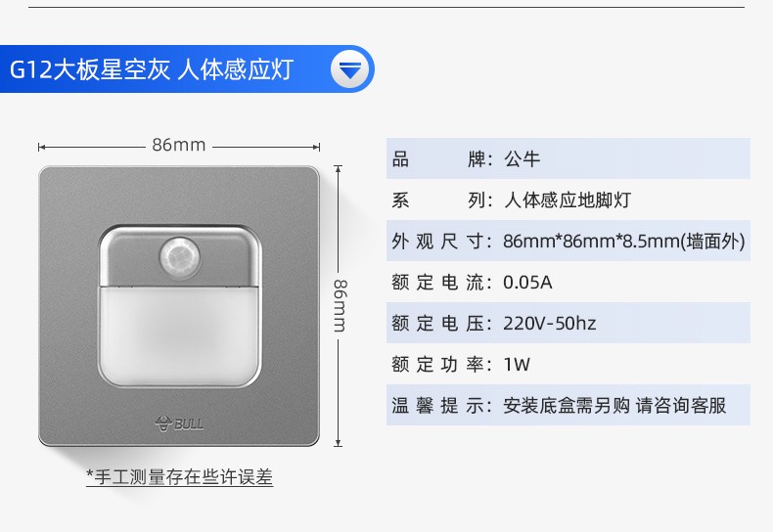Click the G12大板星空灰 人体感应灯 header title
The width and height of the screenshot is (773, 532).
[164, 70]
